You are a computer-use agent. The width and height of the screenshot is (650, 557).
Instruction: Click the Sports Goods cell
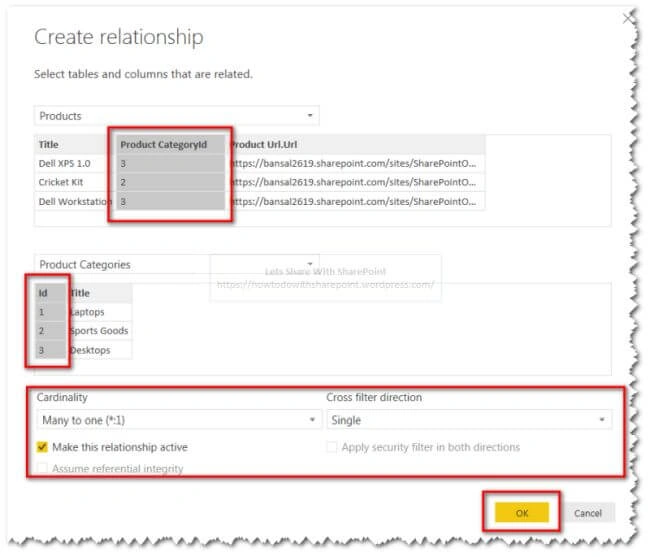click(x=100, y=331)
